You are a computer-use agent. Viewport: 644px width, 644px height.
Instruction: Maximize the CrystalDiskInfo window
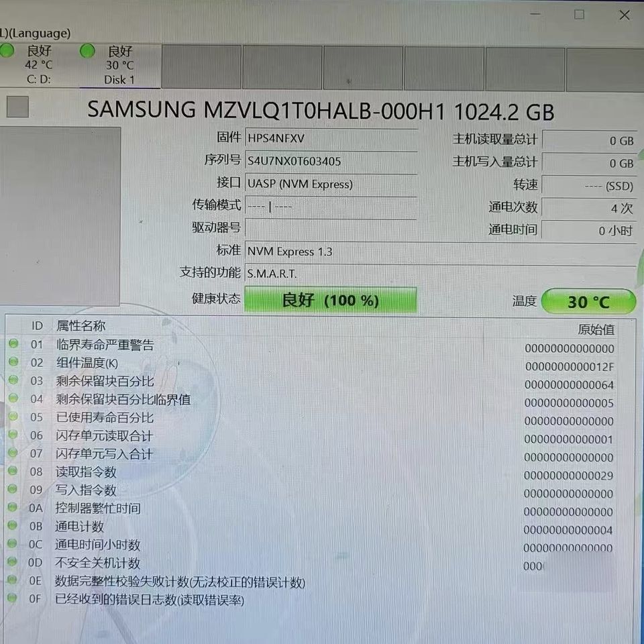click(x=579, y=15)
